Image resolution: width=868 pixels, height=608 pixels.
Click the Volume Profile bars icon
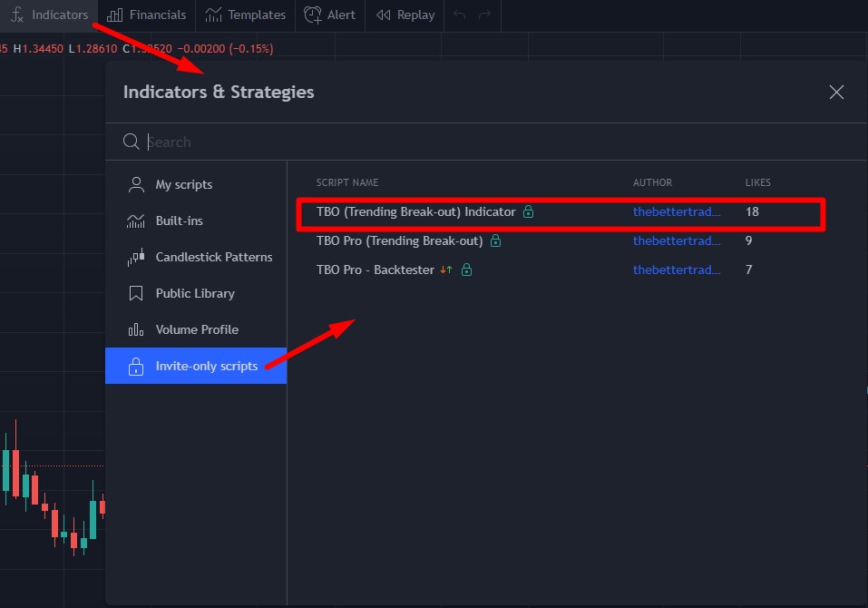click(135, 329)
